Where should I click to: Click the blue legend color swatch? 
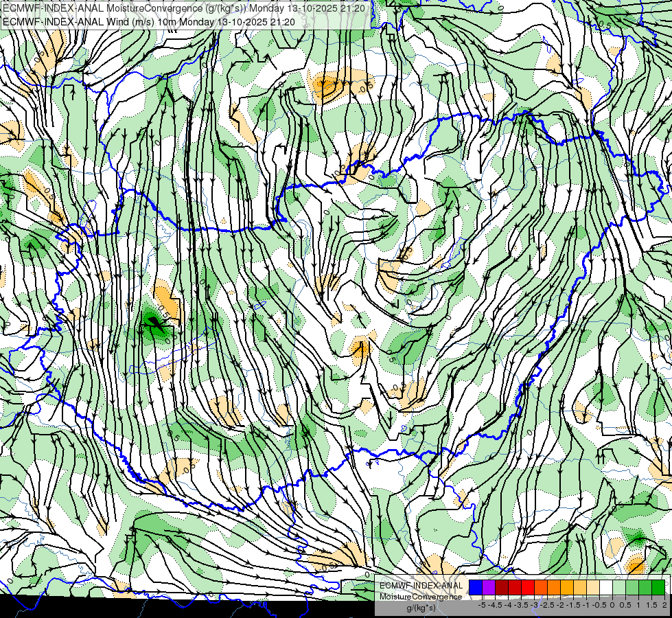(x=476, y=588)
